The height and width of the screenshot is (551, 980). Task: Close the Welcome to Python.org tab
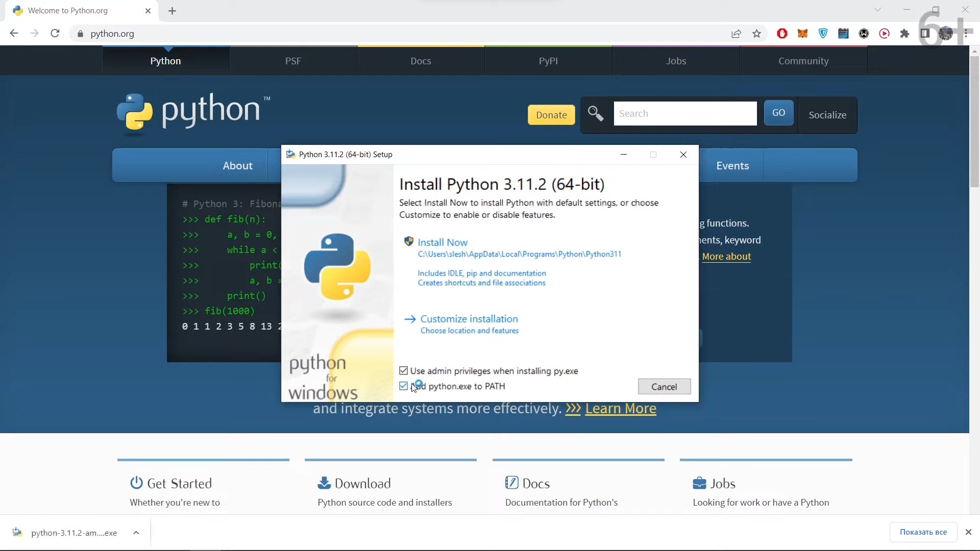148,11
